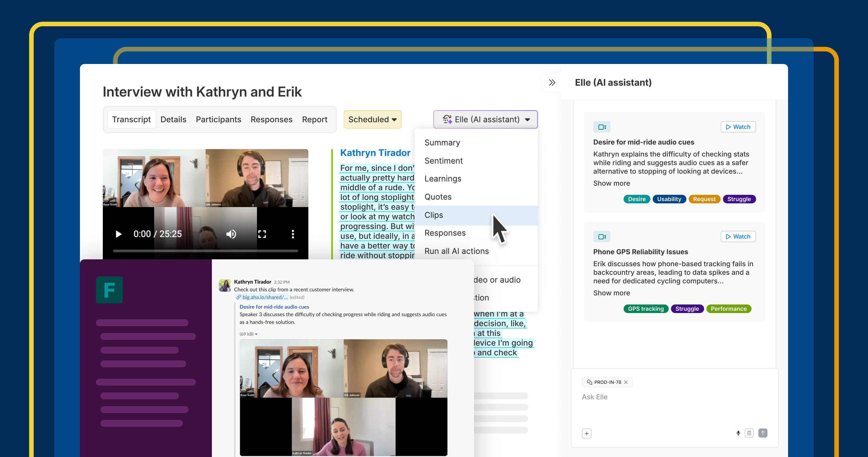Click the Kathryn Tirador speaker name in transcript

tap(375, 153)
